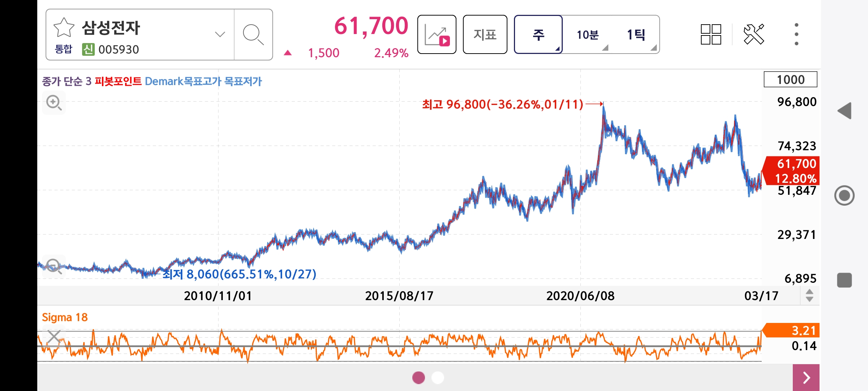Adjust chart height with stepper arrows
Viewport: 868px width, 391px height.
pyautogui.click(x=809, y=295)
